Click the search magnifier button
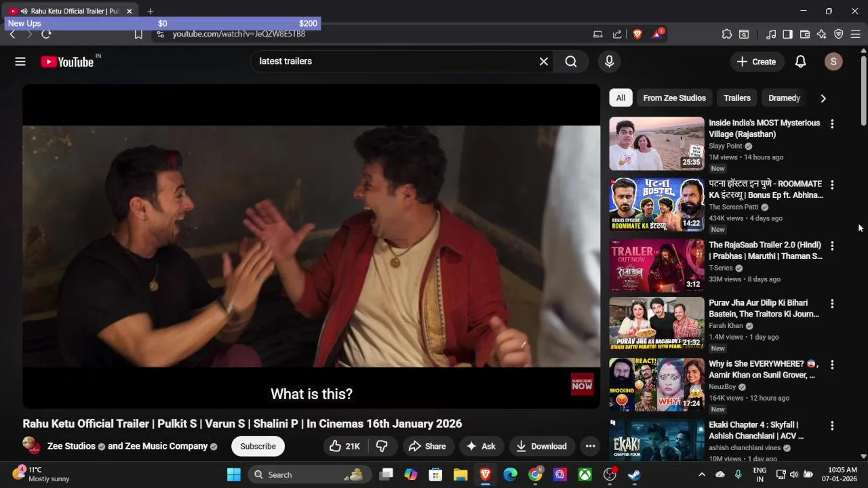The height and width of the screenshot is (488, 868). click(571, 62)
